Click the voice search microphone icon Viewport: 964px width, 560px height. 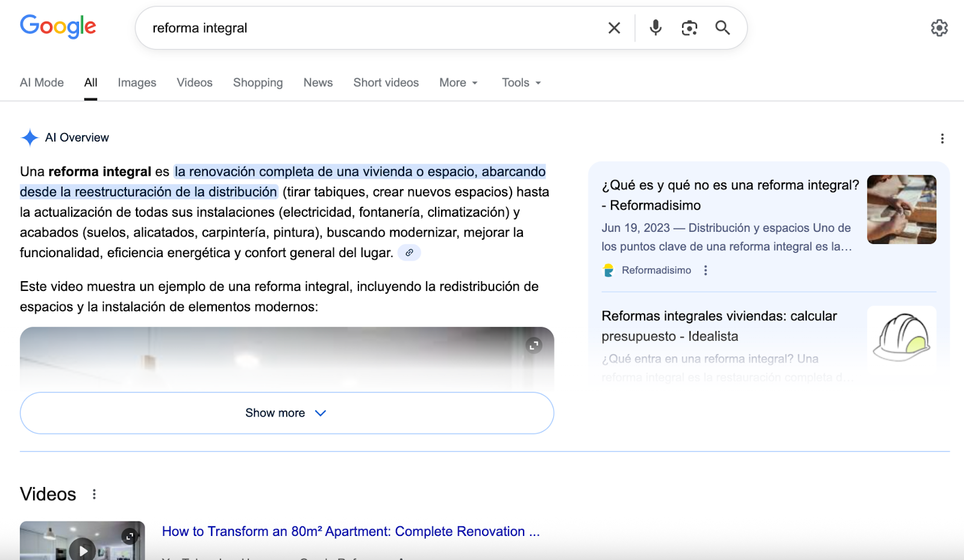[655, 28]
